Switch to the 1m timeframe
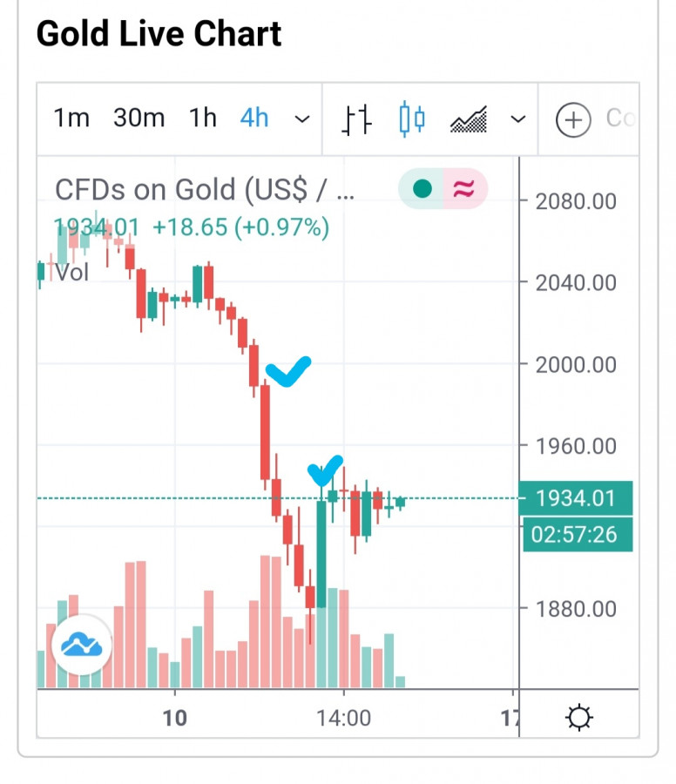This screenshot has height=784, width=676. pos(71,118)
